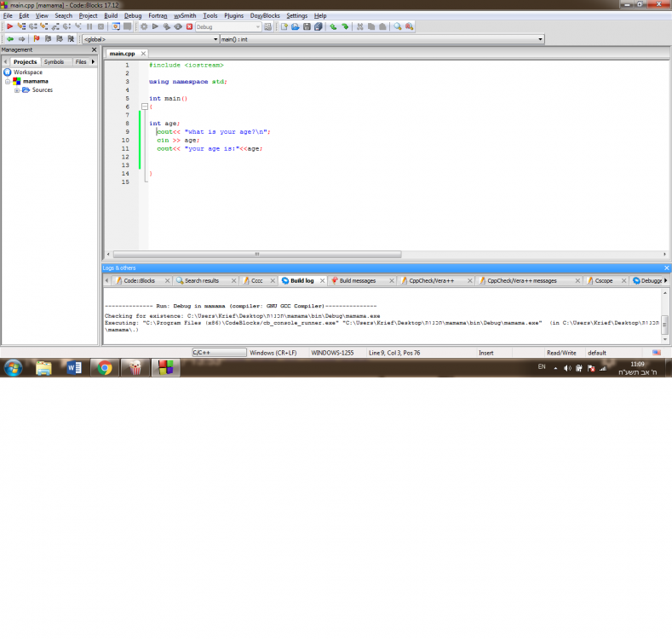Click the New file icon in toolbar
Image resolution: width=672 pixels, height=639 pixels.
coord(284,27)
